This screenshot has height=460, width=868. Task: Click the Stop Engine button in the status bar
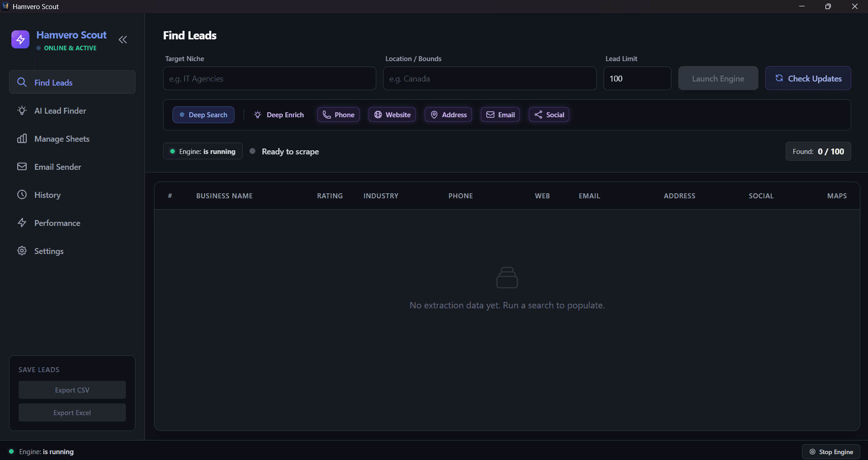coord(831,452)
